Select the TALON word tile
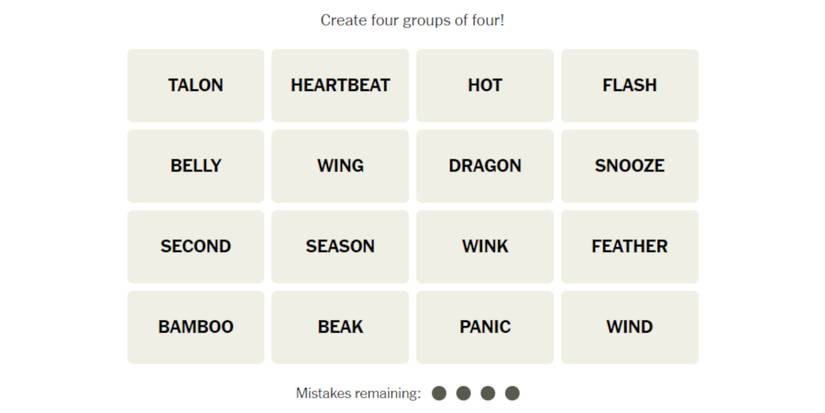The width and height of the screenshot is (825, 413). (196, 85)
